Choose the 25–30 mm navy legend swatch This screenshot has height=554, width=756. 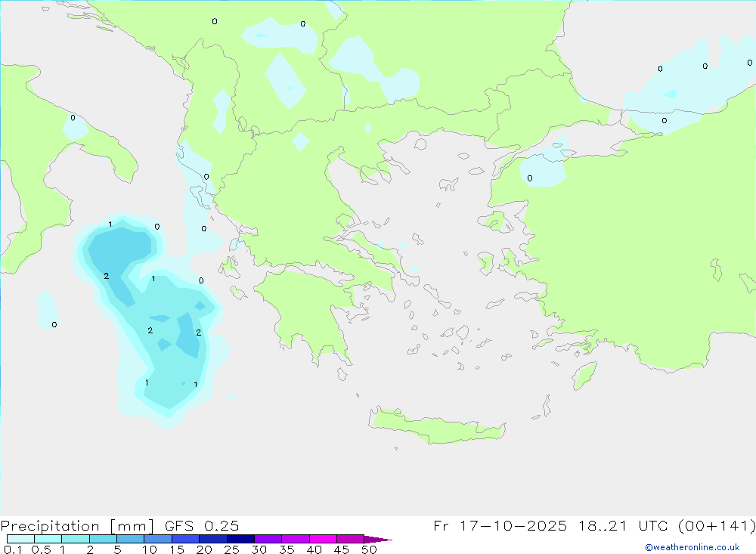pos(240,539)
